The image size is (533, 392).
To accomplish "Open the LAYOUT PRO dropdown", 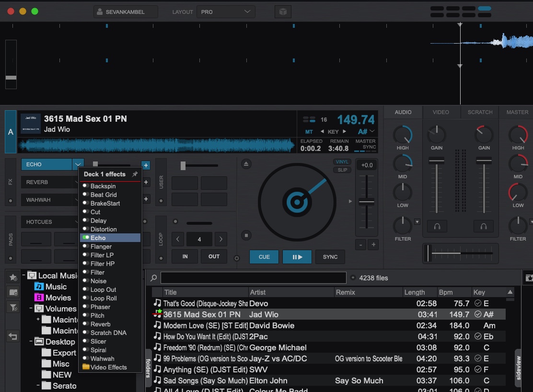I will coord(226,12).
